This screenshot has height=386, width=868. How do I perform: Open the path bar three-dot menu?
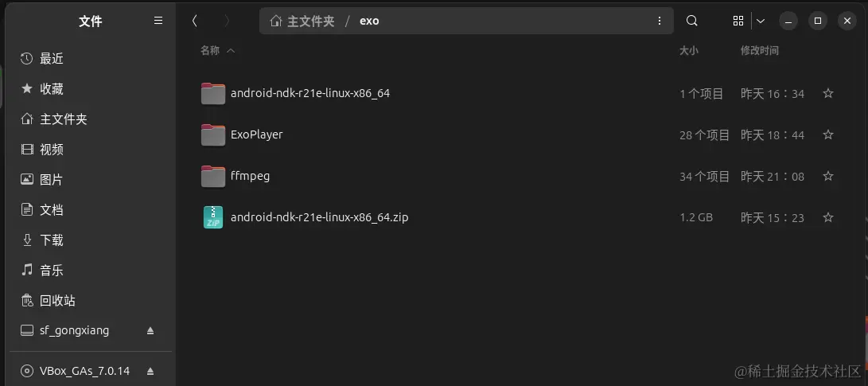point(660,21)
